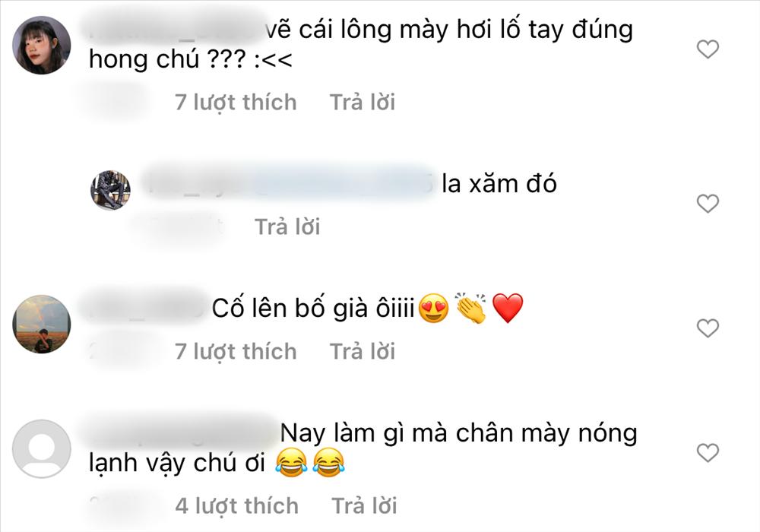Open the small avatar beside "la xăm đó"

110,190
